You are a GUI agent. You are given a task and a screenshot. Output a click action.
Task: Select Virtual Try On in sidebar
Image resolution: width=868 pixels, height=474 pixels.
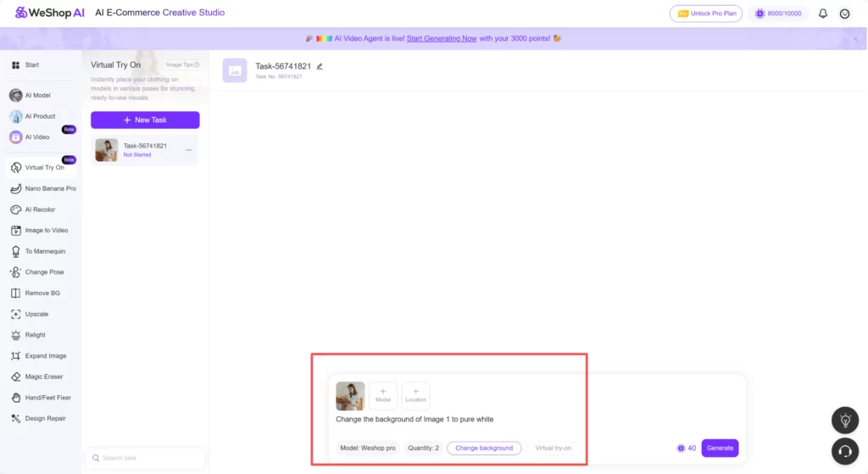pos(41,167)
